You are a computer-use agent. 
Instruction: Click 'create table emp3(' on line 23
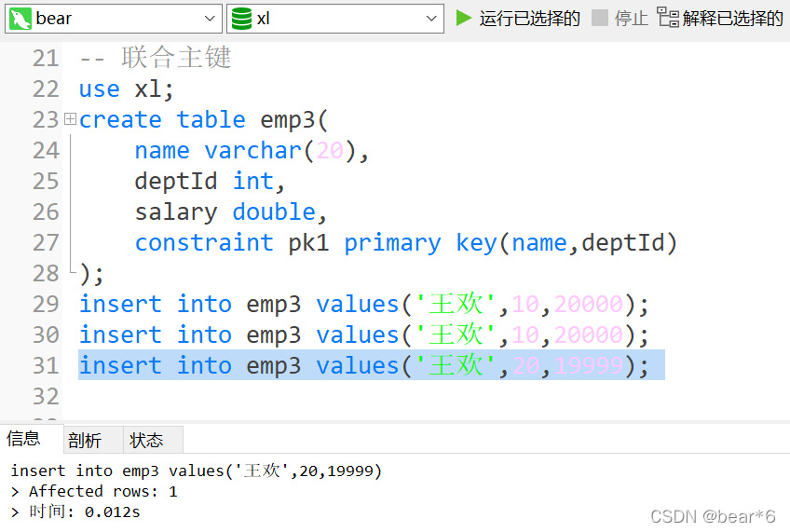coord(203,120)
